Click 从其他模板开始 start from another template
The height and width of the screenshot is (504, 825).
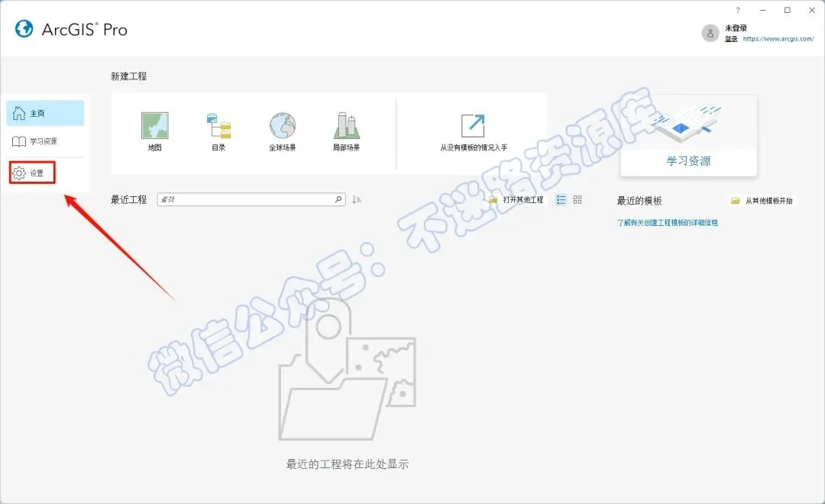[x=762, y=200]
